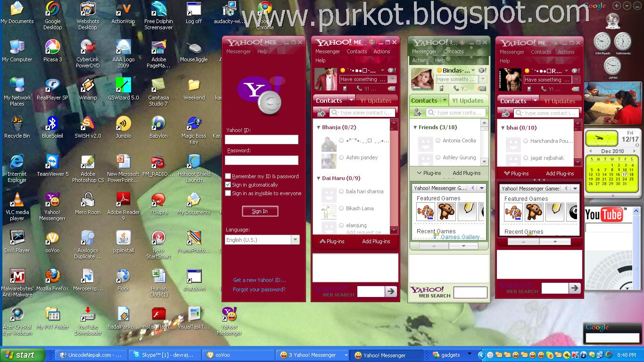Screen dimensions: 644x362
Task: Open the monkey game in the bhai Messenger
Action: [x=534, y=212]
